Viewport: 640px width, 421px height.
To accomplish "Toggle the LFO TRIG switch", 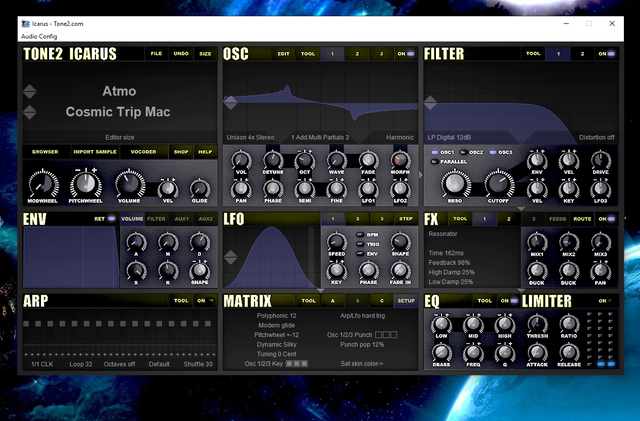I will pos(367,244).
